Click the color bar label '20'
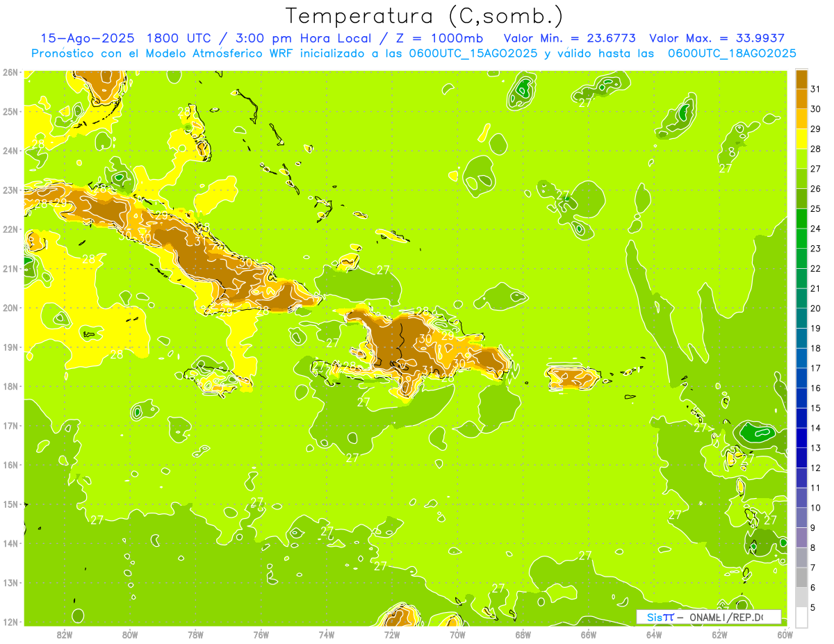Screen dimensions: 834x644 pyautogui.click(x=816, y=308)
